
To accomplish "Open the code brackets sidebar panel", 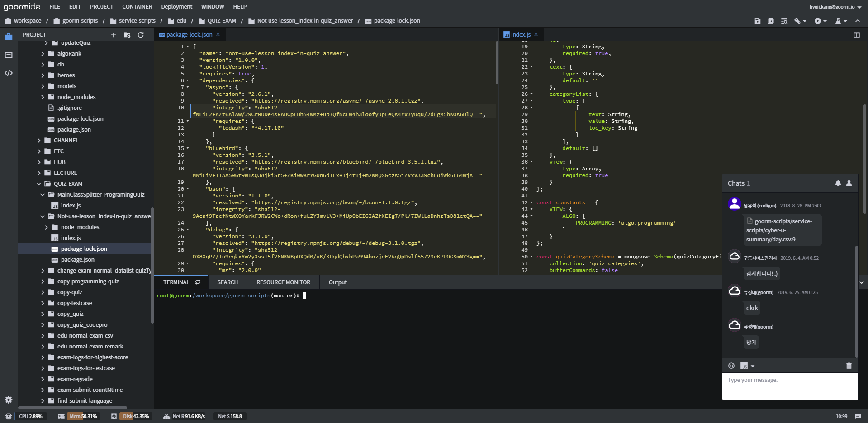I will pyautogui.click(x=9, y=73).
